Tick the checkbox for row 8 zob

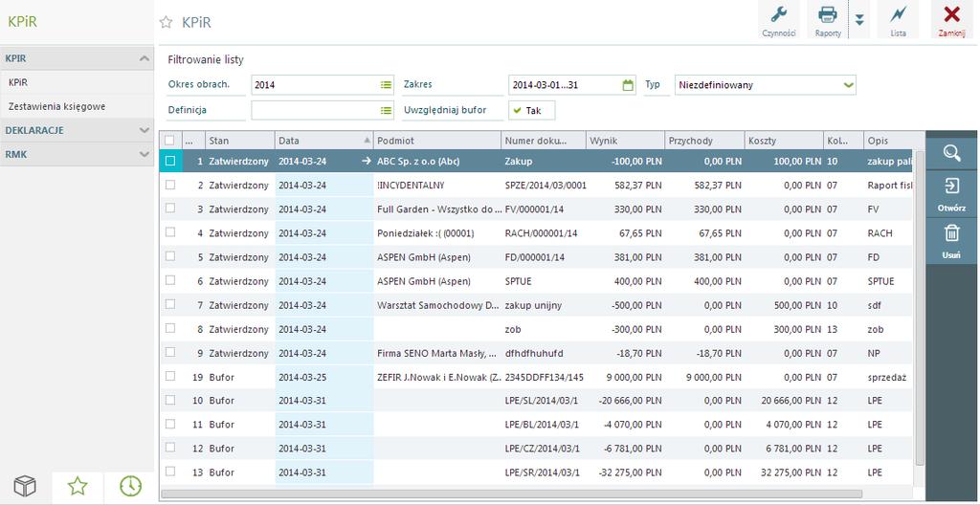[x=170, y=328]
